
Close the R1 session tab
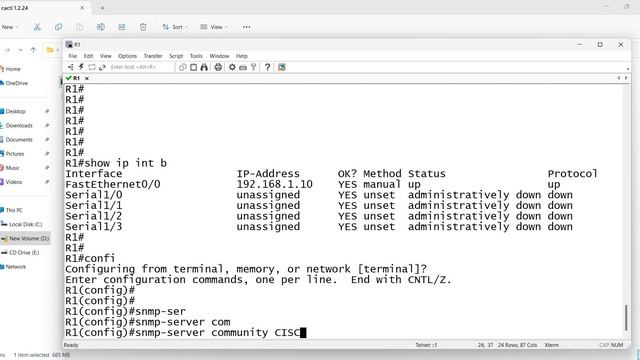[87, 78]
